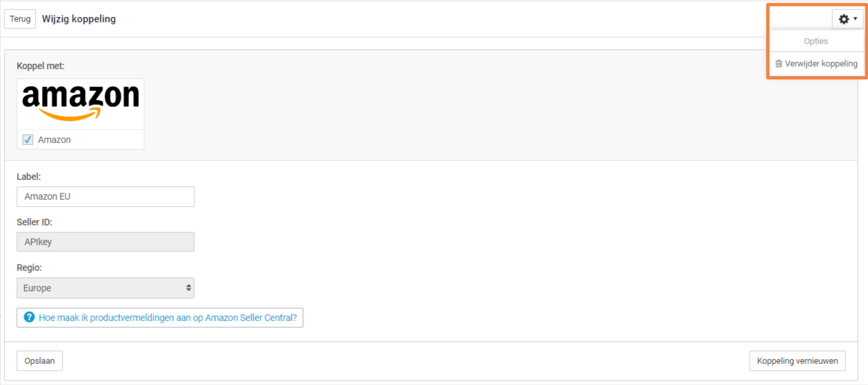Click the Amazon checkbox label text

click(54, 140)
